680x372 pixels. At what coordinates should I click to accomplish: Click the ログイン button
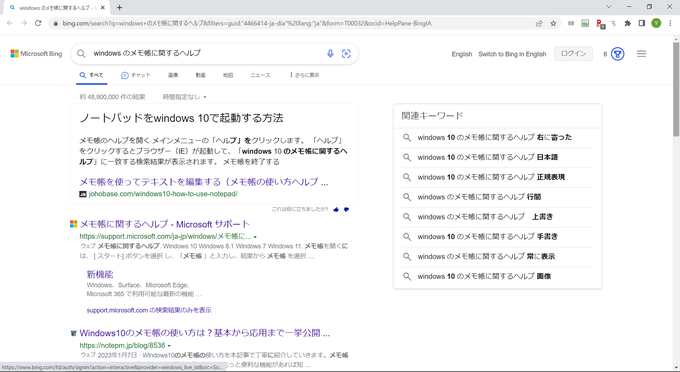[x=573, y=53]
